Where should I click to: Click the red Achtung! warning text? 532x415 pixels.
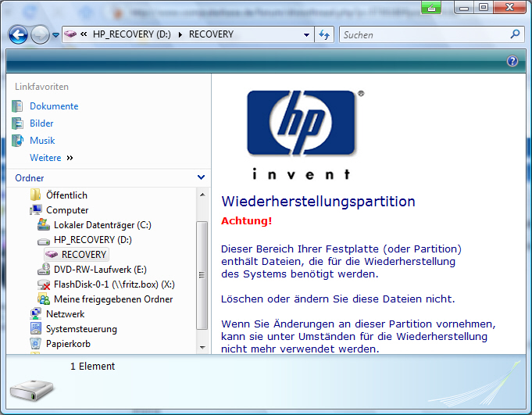[247, 221]
